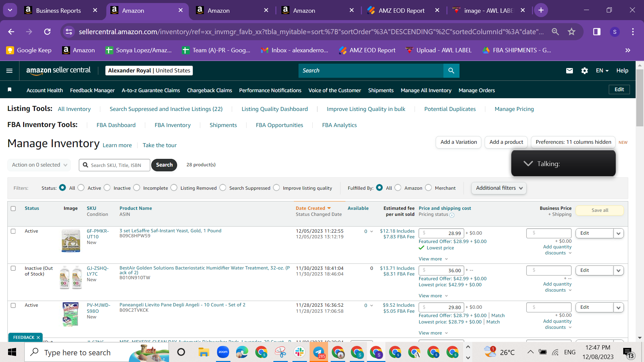Click the pricing status info icon

452,215
